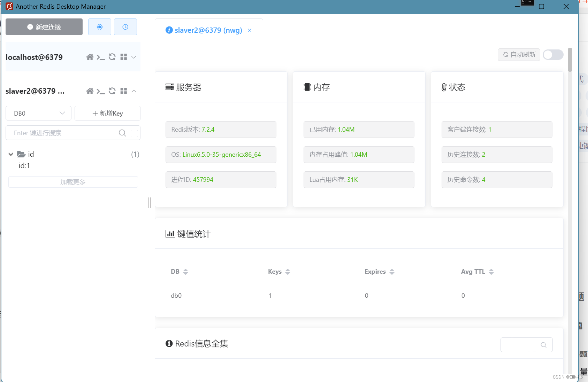Open console for slaver2@6379 connection

[101, 91]
